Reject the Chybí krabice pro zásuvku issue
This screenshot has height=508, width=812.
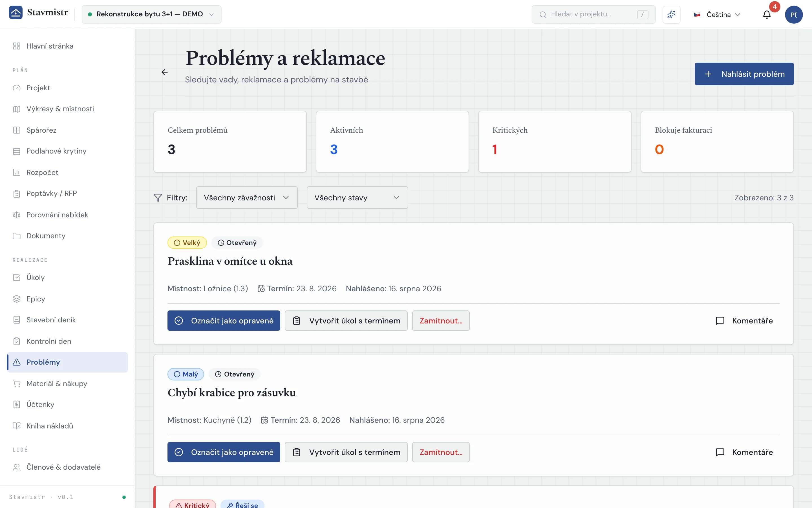(441, 452)
